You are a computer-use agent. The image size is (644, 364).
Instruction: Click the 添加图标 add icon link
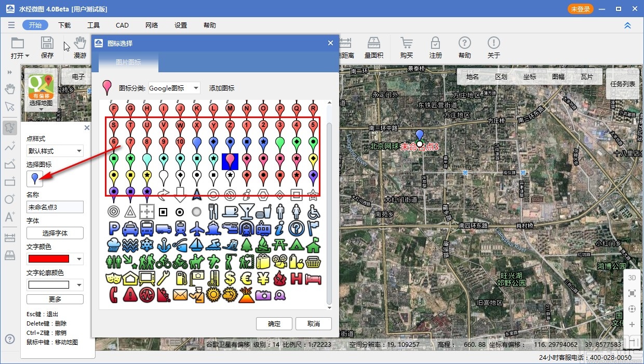click(x=222, y=88)
